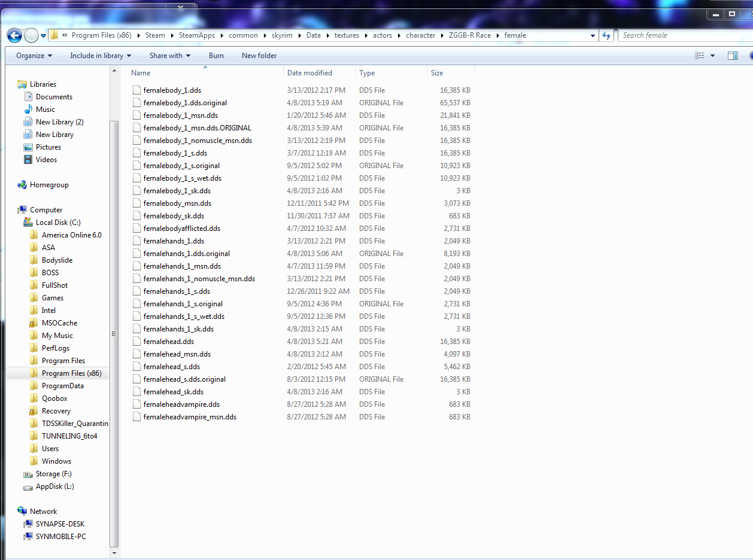The image size is (753, 560).
Task: Expand the Include in library dropdown
Action: tap(101, 56)
